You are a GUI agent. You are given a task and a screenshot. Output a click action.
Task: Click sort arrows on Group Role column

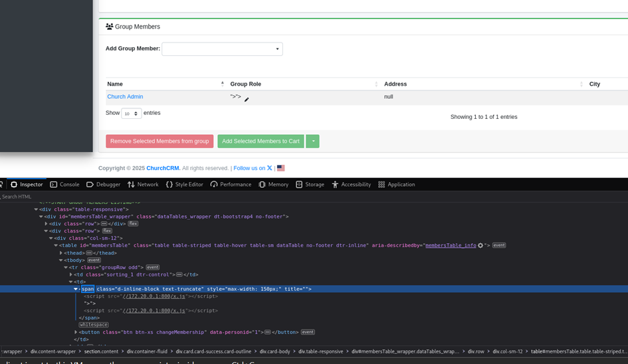click(376, 84)
